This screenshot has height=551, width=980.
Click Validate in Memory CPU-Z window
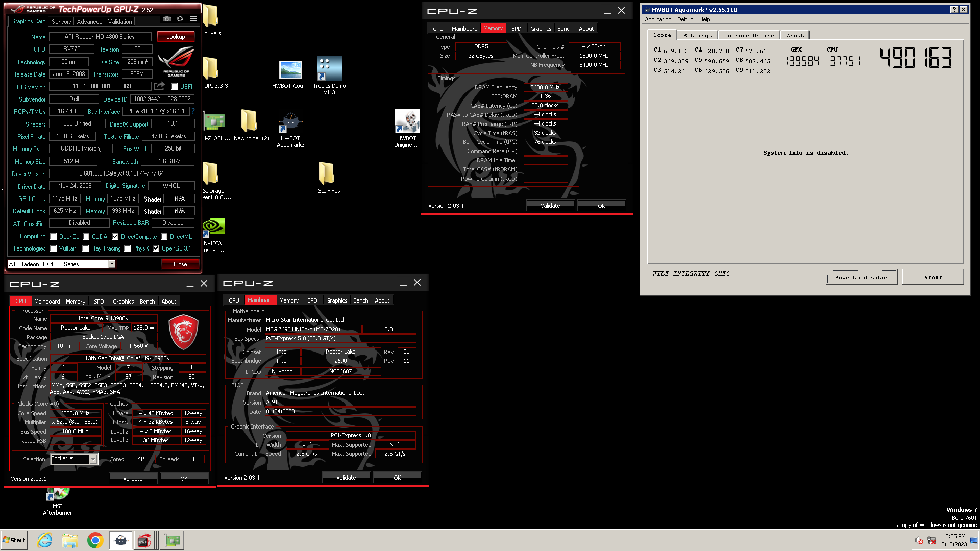pos(550,206)
